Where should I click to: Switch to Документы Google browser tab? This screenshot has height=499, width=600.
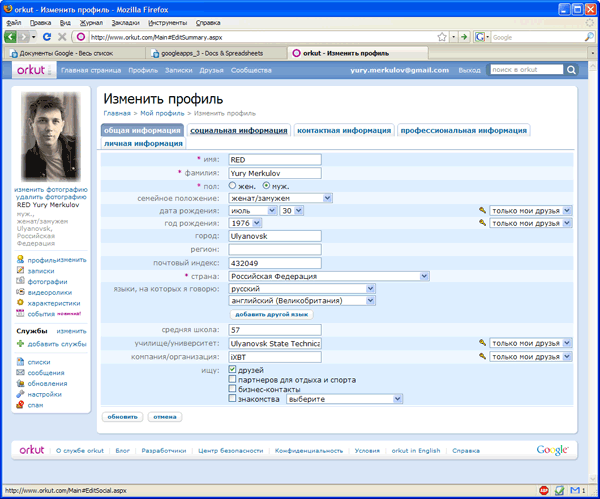[x=74, y=53]
